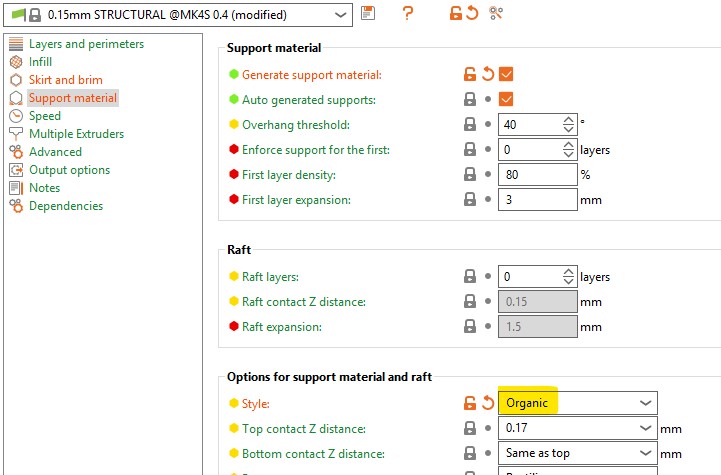This screenshot has height=475, width=721.
Task: Reset Style value with its undo arrow
Action: (x=487, y=403)
